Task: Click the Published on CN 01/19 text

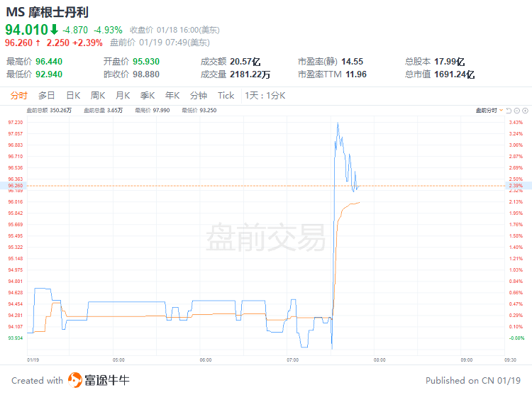Action: click(473, 380)
